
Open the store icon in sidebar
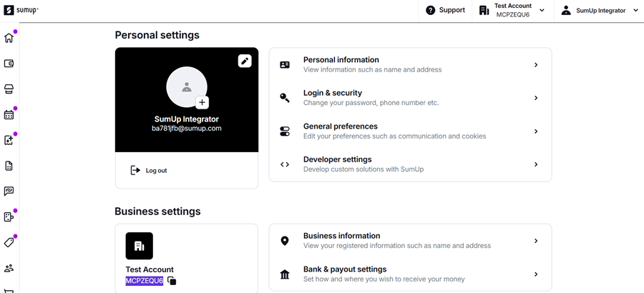(x=9, y=89)
